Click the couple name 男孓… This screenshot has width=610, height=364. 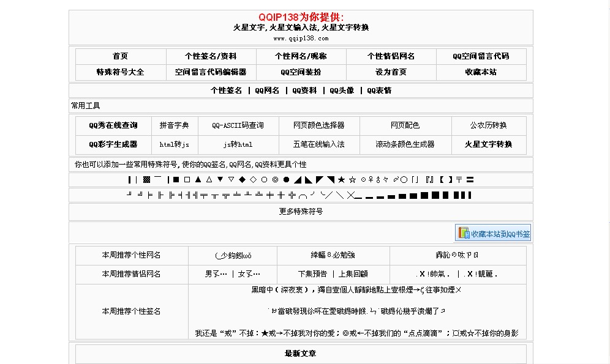pos(216,274)
